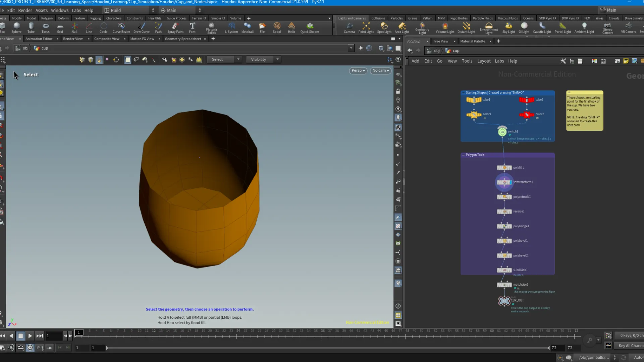Toggle the secure selection lock in the viewport sidebar

pyautogui.click(x=398, y=91)
